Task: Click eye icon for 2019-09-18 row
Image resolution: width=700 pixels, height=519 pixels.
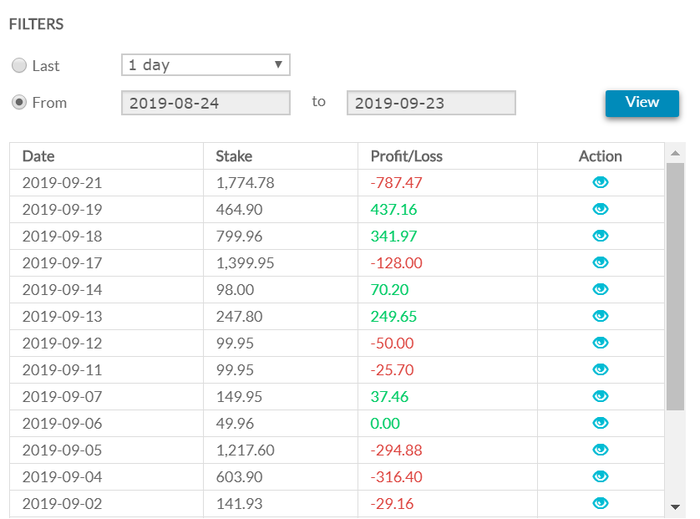Action: coord(600,236)
